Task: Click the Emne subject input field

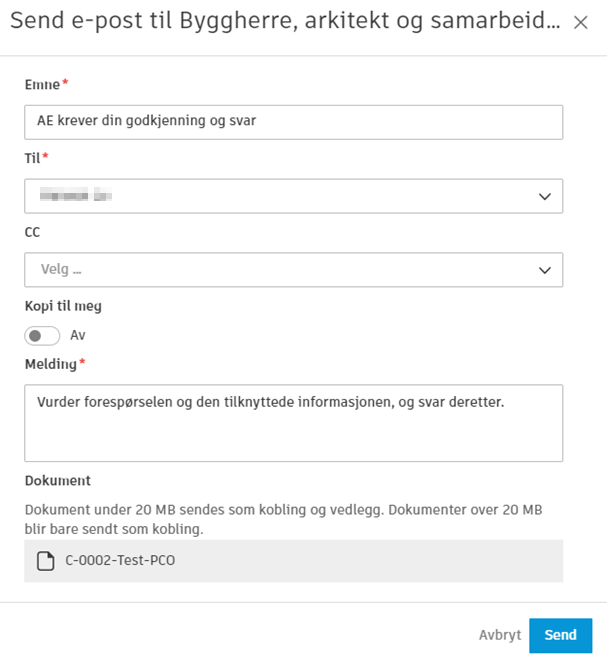Action: point(293,122)
